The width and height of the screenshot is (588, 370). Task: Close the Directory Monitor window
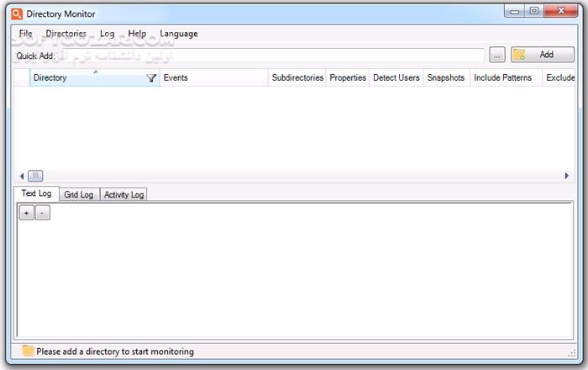[560, 11]
